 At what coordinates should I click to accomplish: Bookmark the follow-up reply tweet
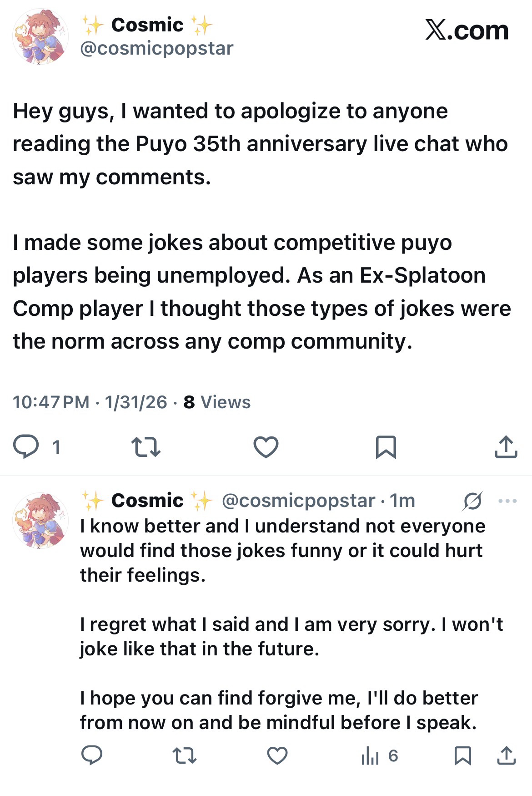point(463,756)
